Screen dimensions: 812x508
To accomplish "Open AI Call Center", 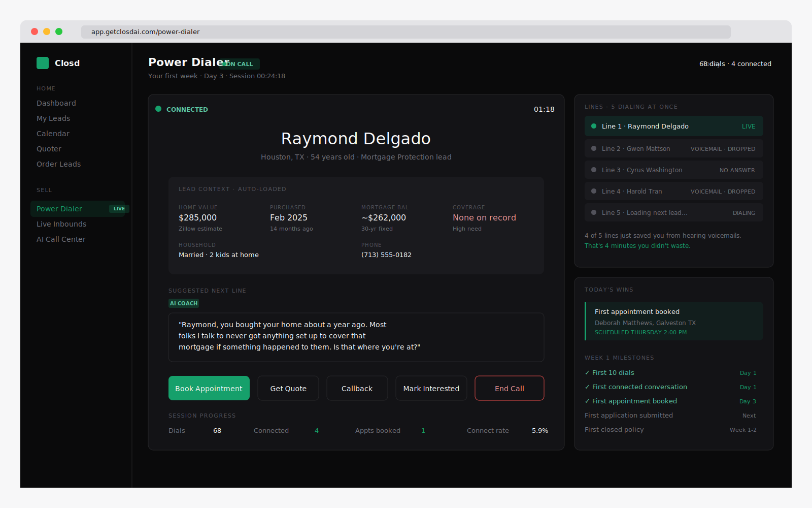I will 61,239.
